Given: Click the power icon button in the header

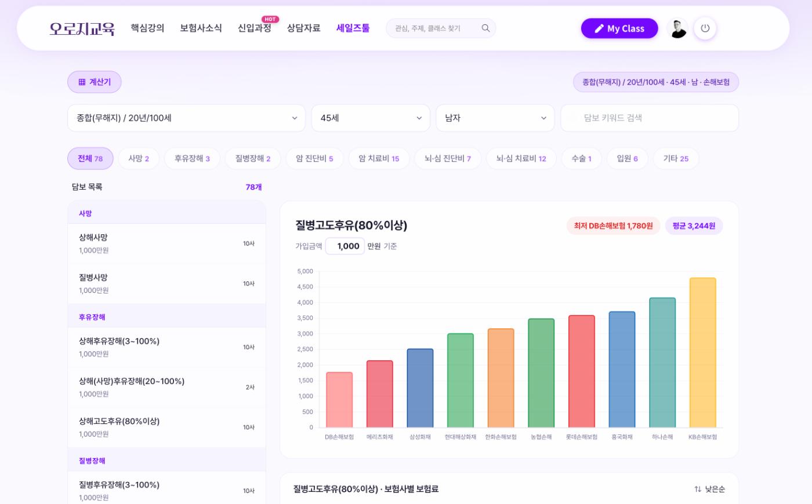Looking at the screenshot, I should click(705, 28).
